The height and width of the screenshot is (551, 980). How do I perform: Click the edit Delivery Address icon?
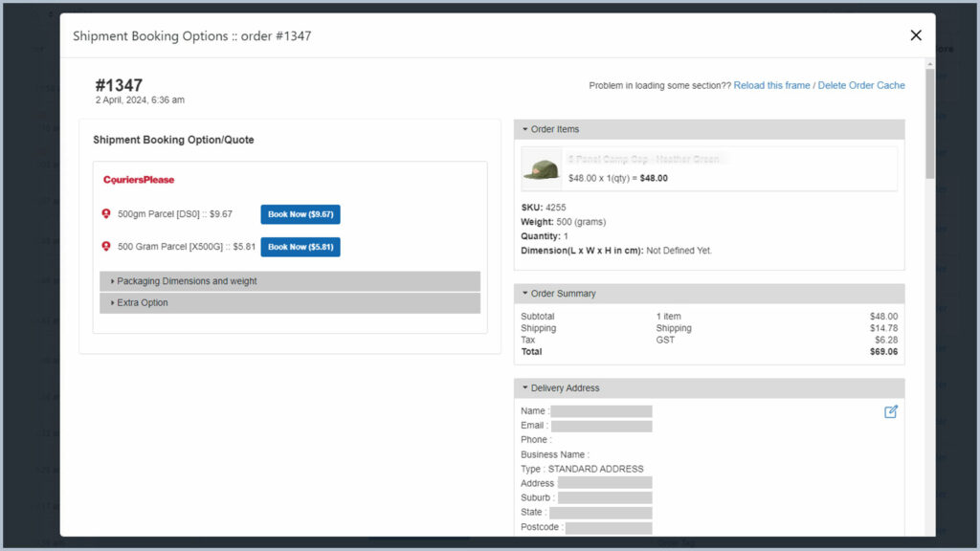pos(891,411)
